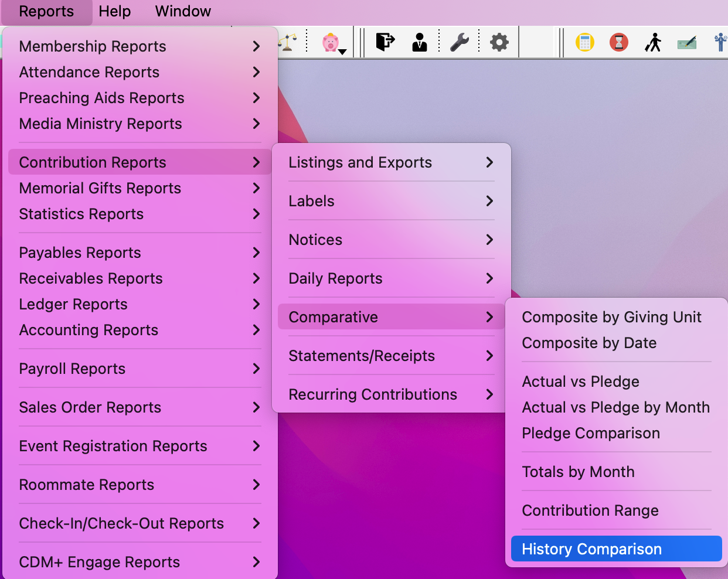
Task: Select Contribution Range report
Action: [x=590, y=510]
